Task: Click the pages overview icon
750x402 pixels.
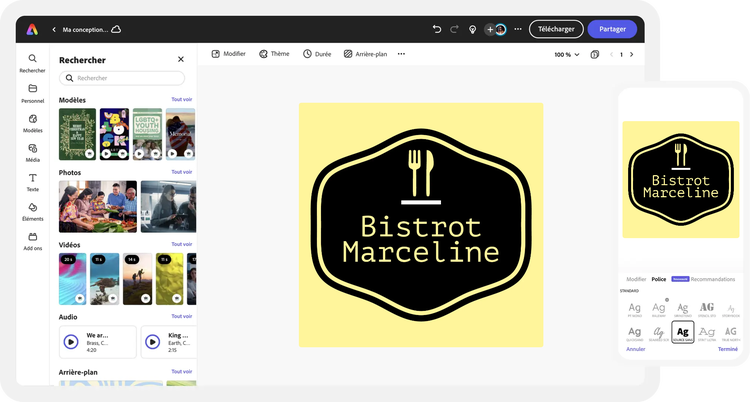Action: (x=595, y=54)
